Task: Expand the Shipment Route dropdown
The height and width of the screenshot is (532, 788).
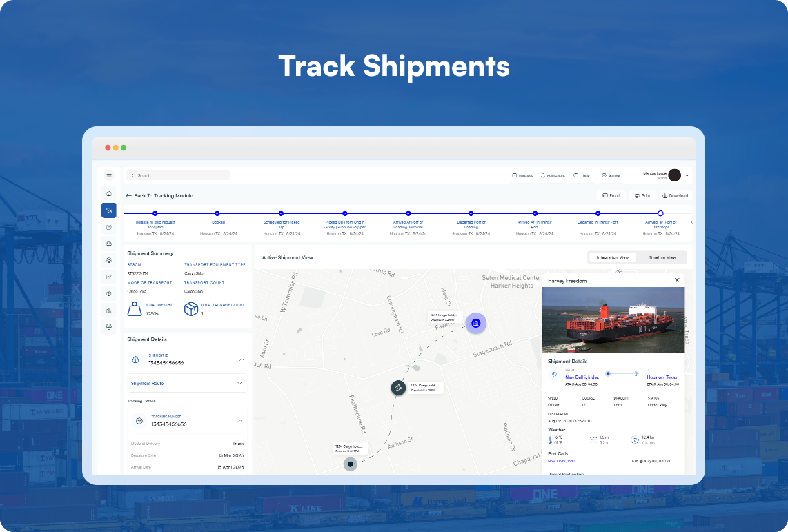Action: (x=239, y=383)
